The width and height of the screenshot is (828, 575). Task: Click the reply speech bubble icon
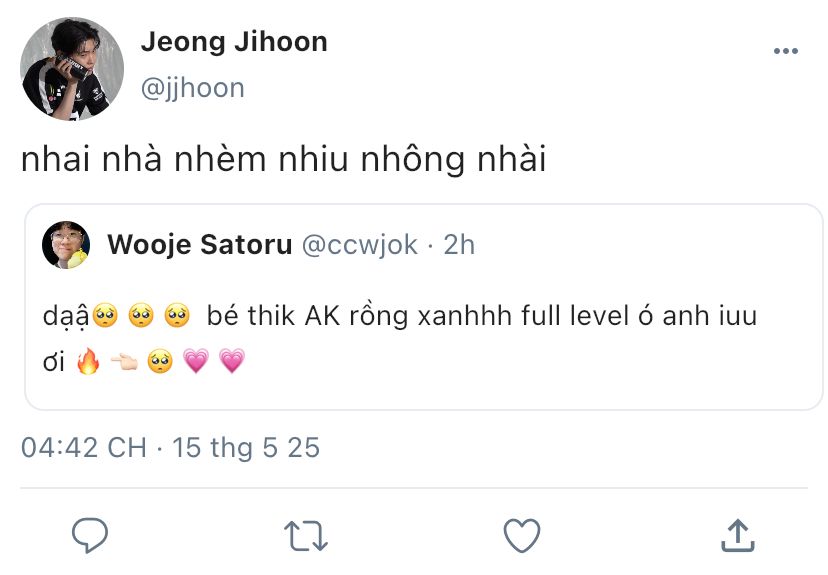click(90, 535)
